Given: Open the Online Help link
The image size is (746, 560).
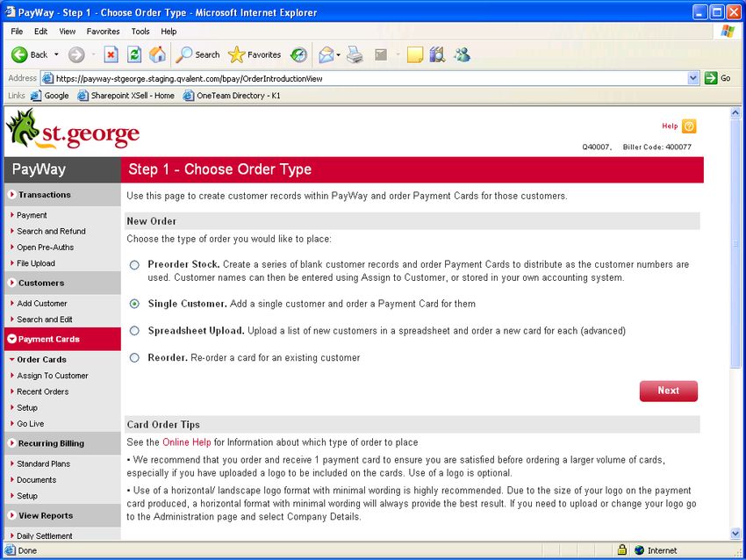Looking at the screenshot, I should click(x=186, y=442).
